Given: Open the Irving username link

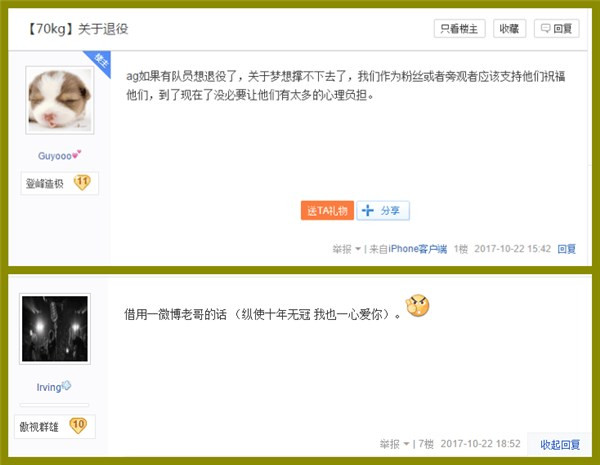Looking at the screenshot, I should coord(49,387).
